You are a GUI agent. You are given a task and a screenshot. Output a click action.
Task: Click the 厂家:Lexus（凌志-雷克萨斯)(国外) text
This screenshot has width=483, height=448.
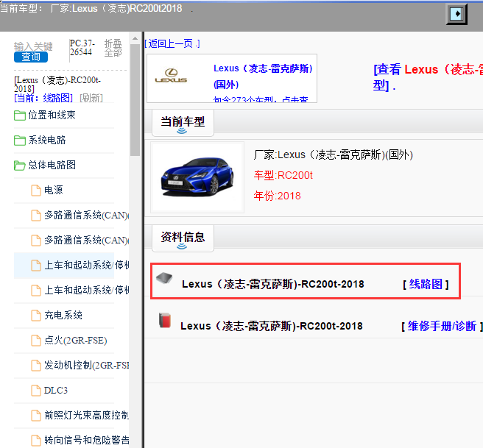[333, 154]
